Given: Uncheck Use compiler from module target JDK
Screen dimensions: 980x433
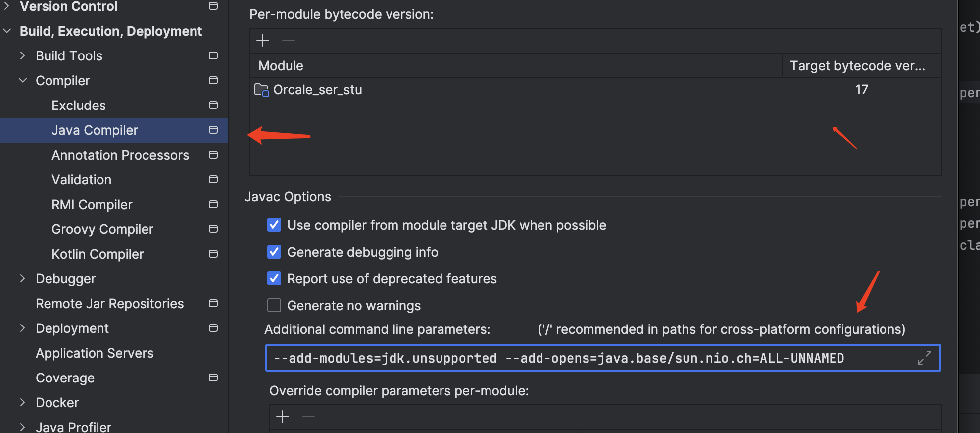Looking at the screenshot, I should click(x=274, y=225).
